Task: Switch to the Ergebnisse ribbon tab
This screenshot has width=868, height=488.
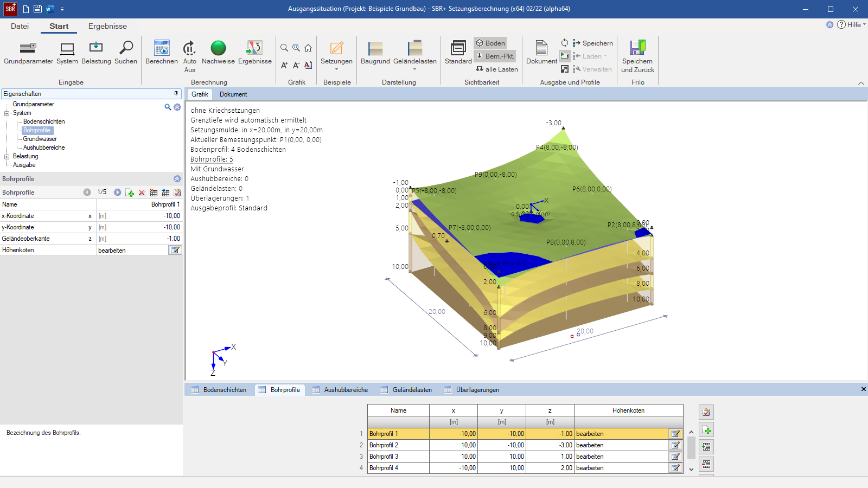Action: (107, 26)
